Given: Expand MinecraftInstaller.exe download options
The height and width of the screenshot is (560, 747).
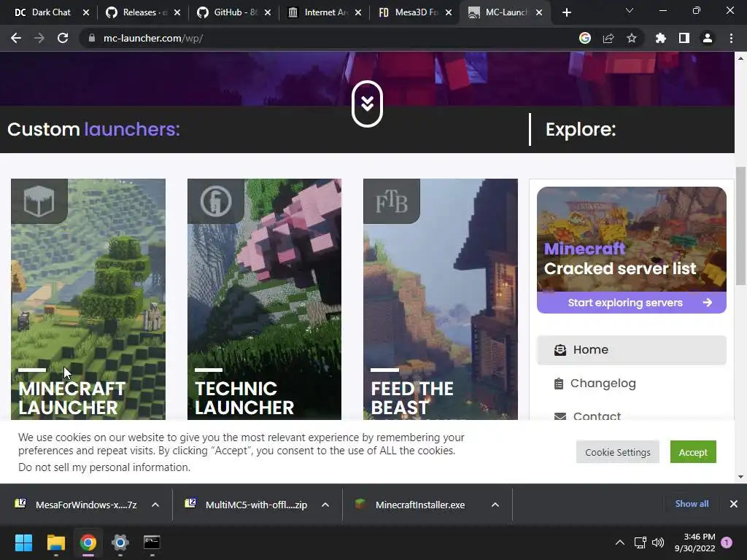Looking at the screenshot, I should click(x=495, y=505).
